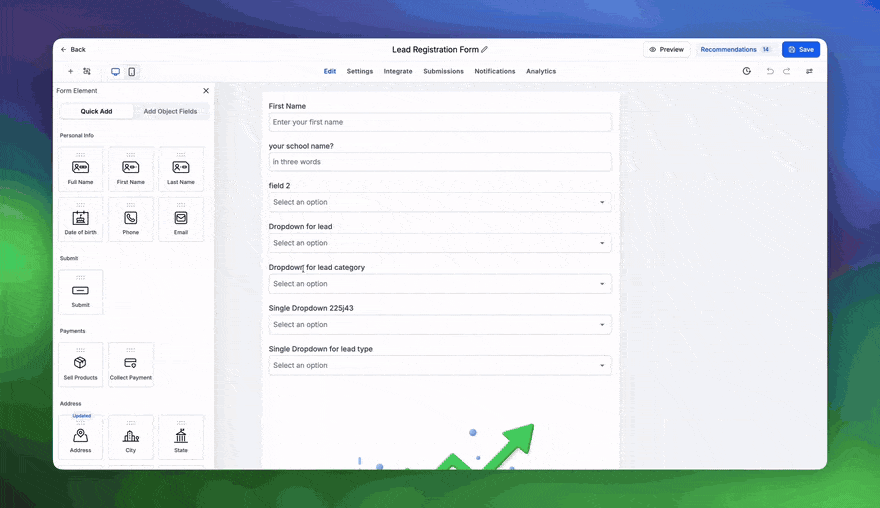Select the Quick Add tab

pos(97,111)
